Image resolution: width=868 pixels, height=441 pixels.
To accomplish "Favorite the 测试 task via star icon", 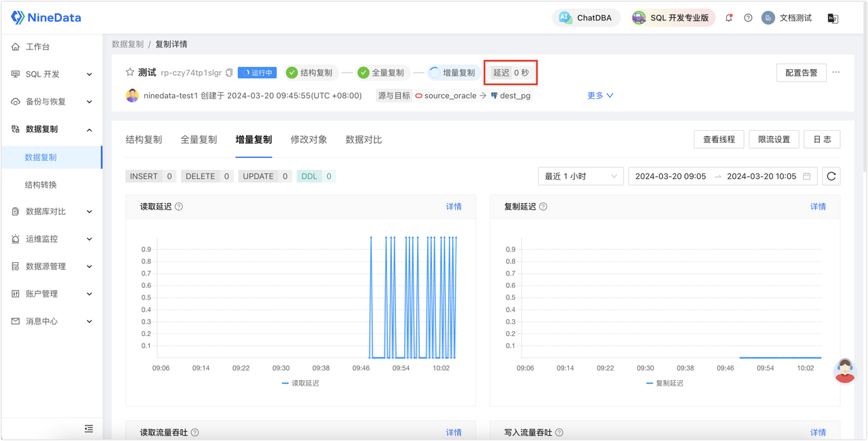I will click(131, 72).
